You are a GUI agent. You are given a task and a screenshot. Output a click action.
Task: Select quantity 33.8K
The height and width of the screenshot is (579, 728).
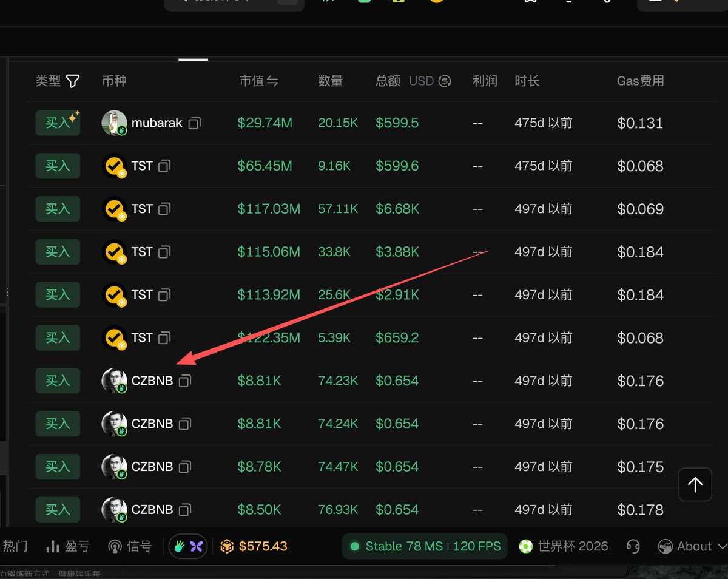click(334, 252)
